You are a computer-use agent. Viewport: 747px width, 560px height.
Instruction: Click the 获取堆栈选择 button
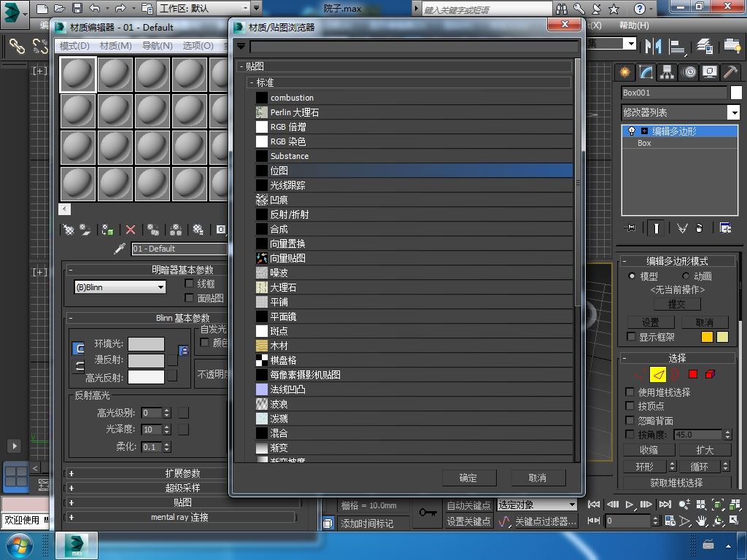676,483
